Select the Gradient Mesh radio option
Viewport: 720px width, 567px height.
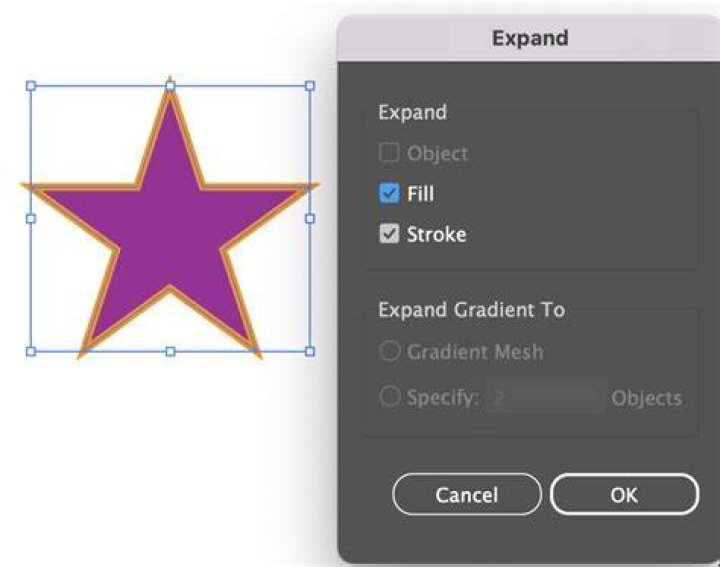390,352
